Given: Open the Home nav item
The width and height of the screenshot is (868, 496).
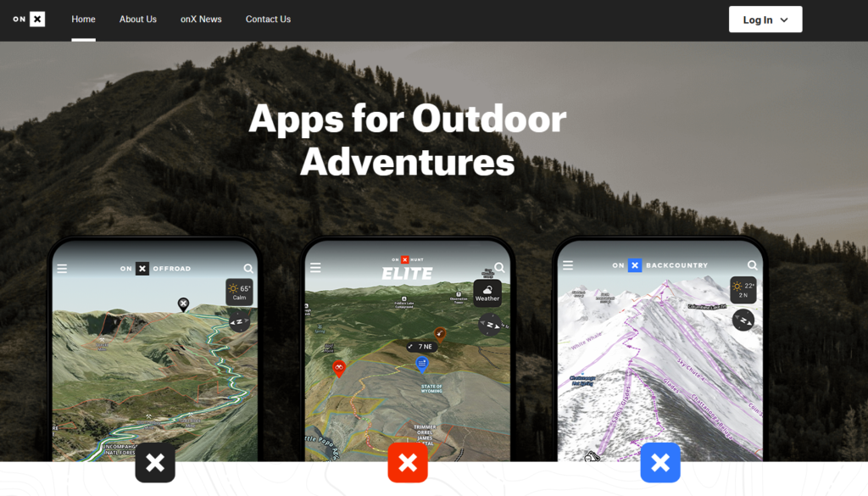Looking at the screenshot, I should pyautogui.click(x=84, y=20).
